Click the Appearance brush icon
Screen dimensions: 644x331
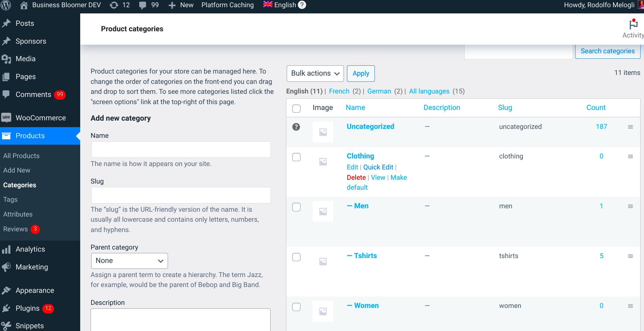tap(6, 290)
